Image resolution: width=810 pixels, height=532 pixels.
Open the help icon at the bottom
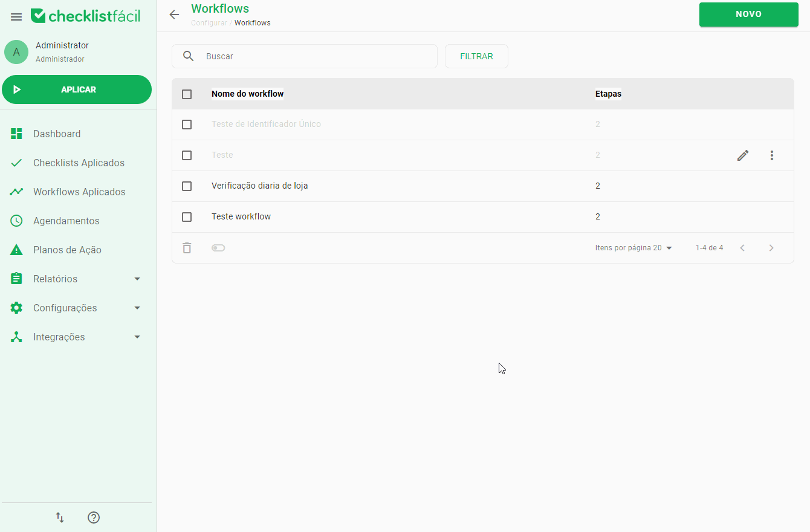(94, 517)
